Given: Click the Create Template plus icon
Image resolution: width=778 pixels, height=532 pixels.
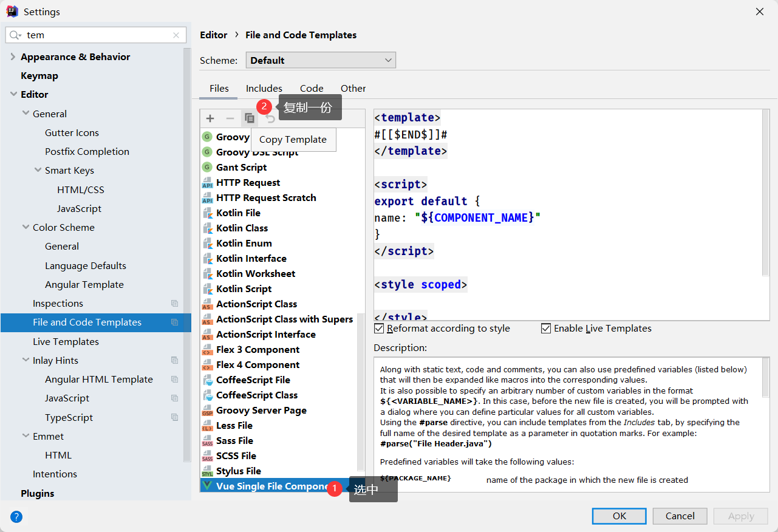Looking at the screenshot, I should (x=210, y=118).
